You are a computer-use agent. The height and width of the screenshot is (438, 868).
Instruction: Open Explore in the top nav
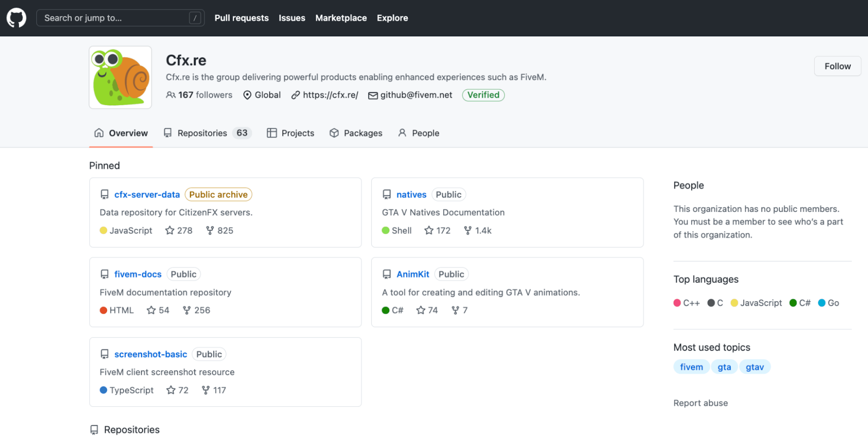click(392, 18)
